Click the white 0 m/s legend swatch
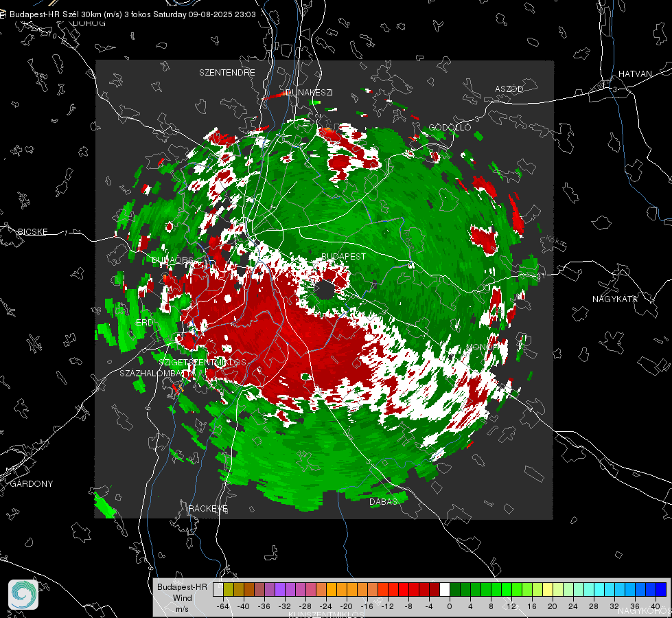Viewport: 672px width, 618px height. click(444, 589)
